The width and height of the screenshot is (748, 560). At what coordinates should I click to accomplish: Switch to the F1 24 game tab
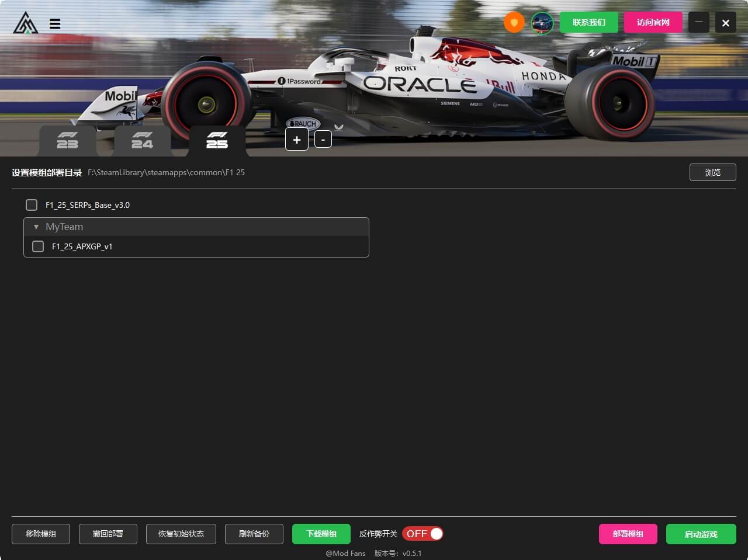[x=142, y=141]
